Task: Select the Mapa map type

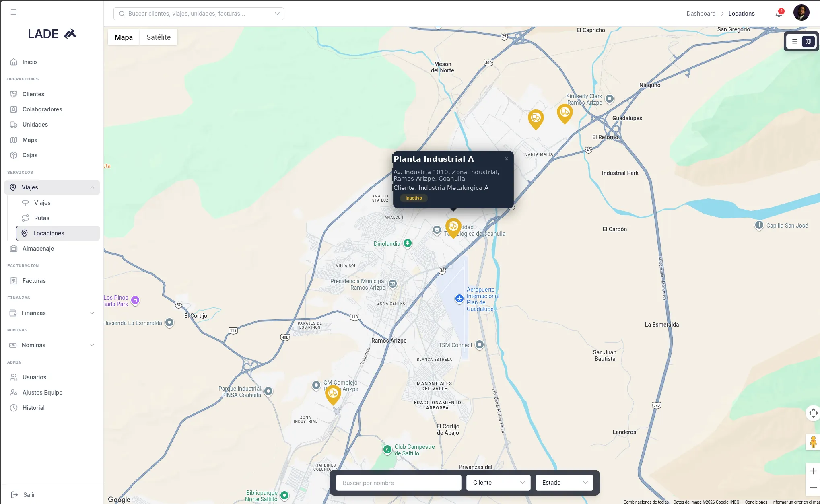Action: click(x=124, y=37)
